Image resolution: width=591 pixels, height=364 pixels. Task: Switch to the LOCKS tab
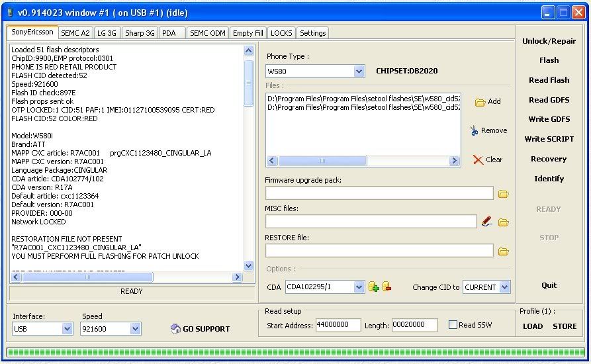(281, 33)
